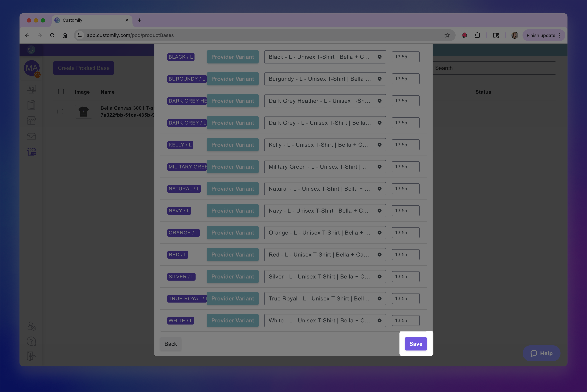Open the POD t-shirt sidebar icon

point(32,152)
